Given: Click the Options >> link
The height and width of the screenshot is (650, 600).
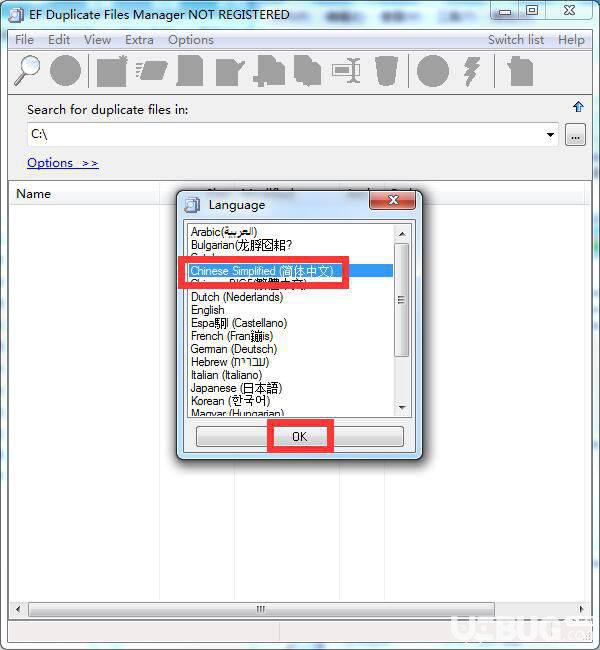Looking at the screenshot, I should [x=63, y=163].
